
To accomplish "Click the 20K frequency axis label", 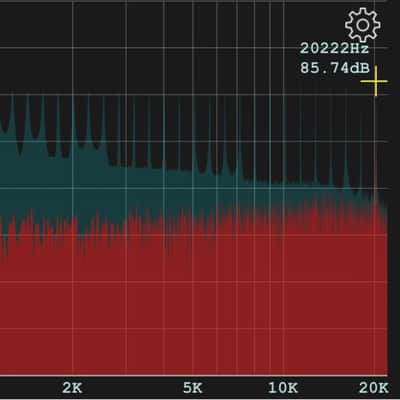I will click(374, 388).
